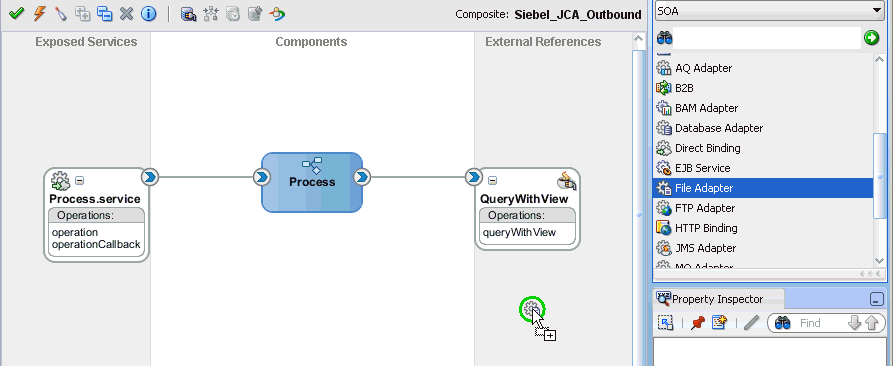Click the component palette search input field
This screenshot has width=893, height=366.
tap(768, 38)
